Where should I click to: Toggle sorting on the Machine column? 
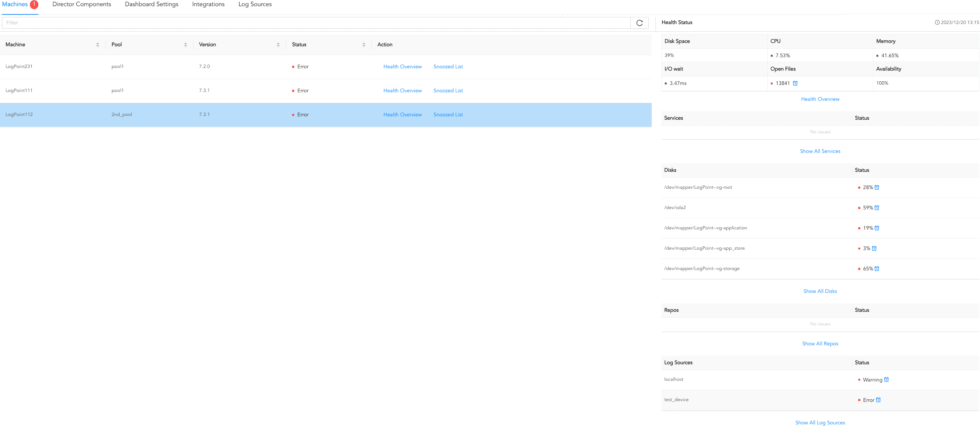tap(98, 45)
